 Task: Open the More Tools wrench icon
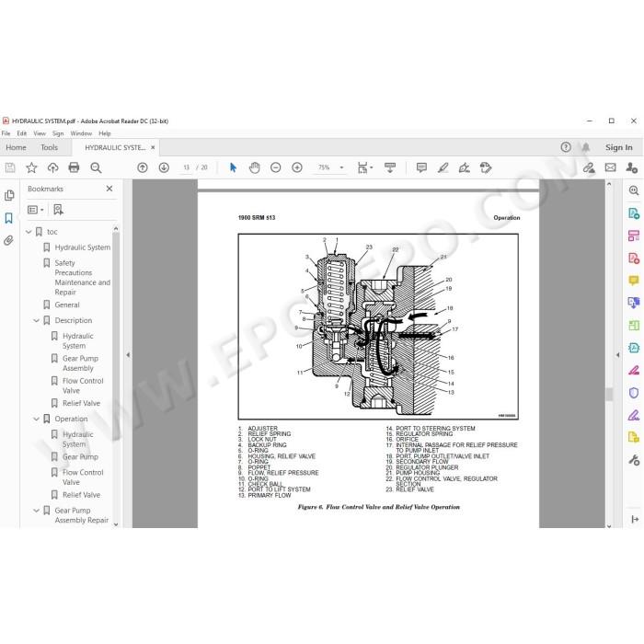634,460
